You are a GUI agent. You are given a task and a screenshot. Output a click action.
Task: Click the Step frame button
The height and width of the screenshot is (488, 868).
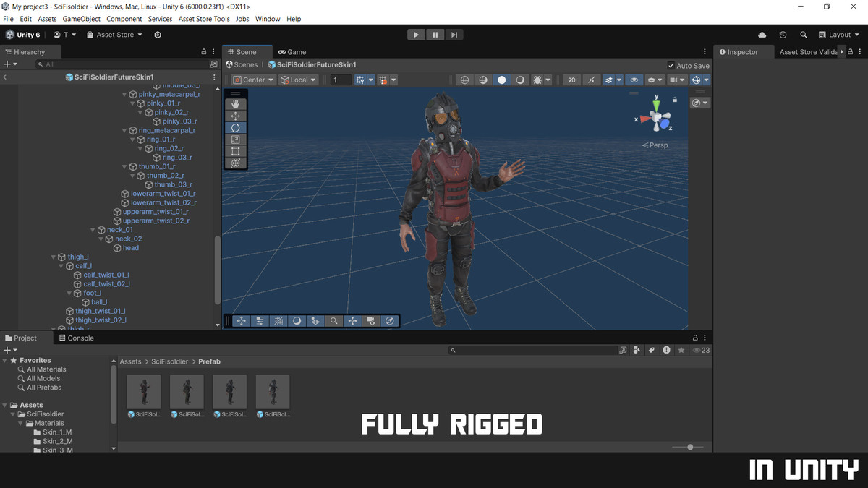(x=454, y=35)
